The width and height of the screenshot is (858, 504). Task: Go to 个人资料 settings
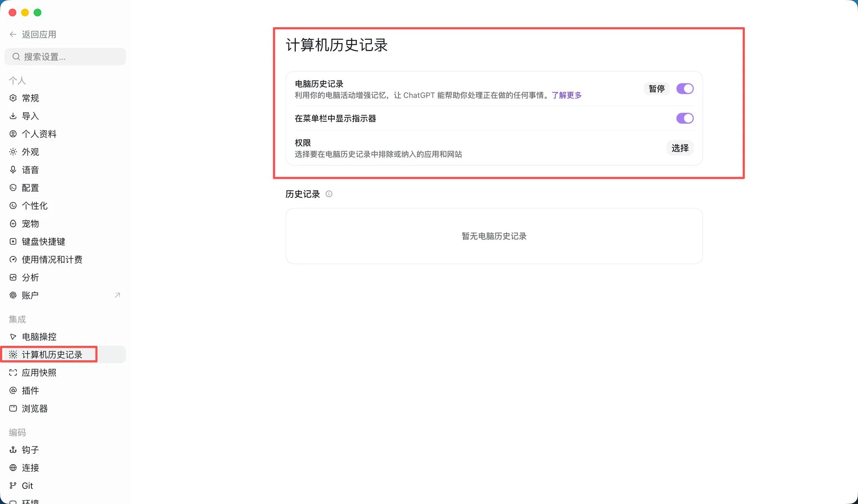pyautogui.click(x=65, y=134)
